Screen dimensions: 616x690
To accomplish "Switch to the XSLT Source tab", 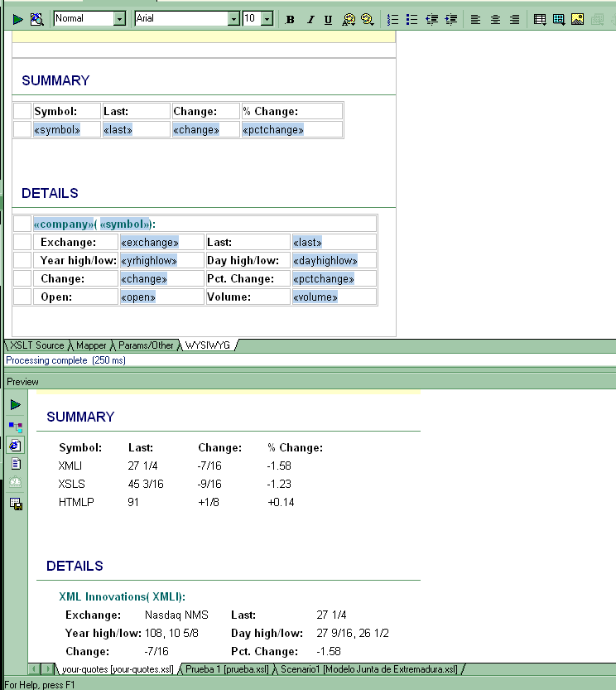I will point(36,345).
